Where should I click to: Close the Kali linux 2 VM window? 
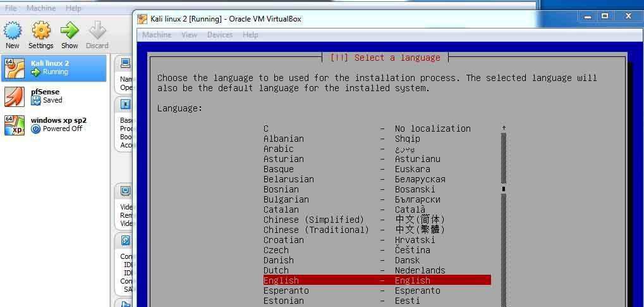628,16
